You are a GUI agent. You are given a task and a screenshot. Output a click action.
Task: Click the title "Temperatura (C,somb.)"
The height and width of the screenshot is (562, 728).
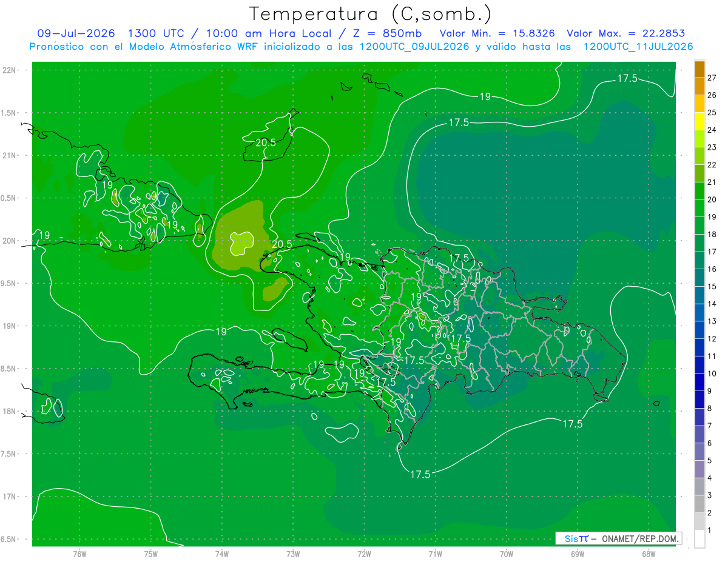tap(371, 14)
